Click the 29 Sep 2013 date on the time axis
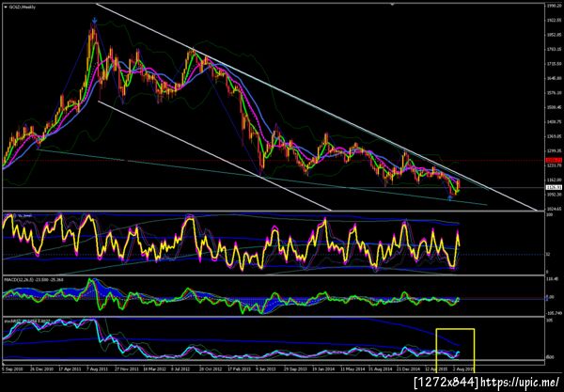 [x=295, y=368]
